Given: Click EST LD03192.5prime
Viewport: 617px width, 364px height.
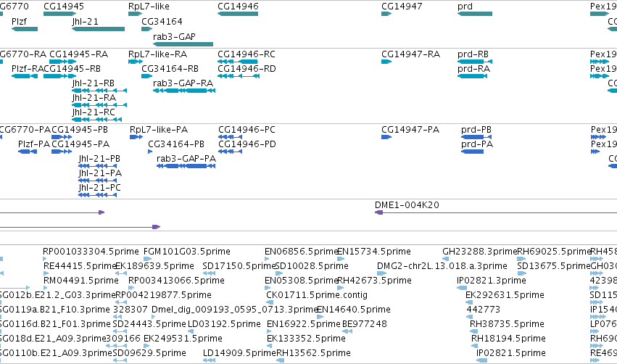Looking at the screenshot, I should 224,324.
